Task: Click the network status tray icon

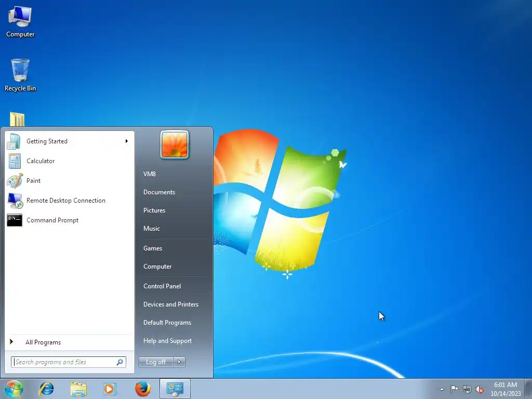Action: [x=467, y=389]
